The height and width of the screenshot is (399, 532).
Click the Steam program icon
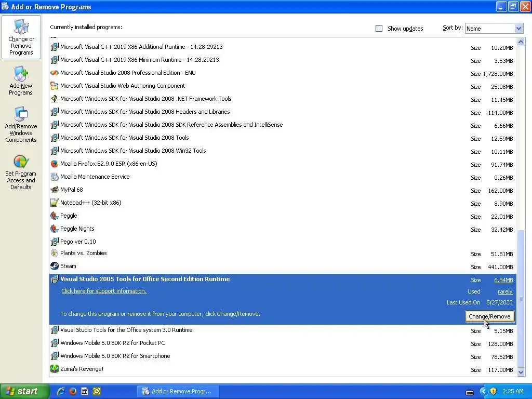click(54, 266)
